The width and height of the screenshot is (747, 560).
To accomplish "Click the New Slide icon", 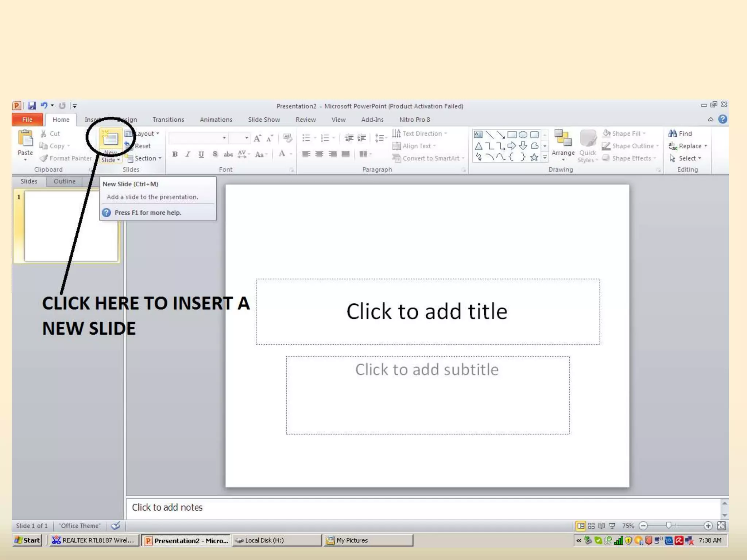I will point(110,139).
